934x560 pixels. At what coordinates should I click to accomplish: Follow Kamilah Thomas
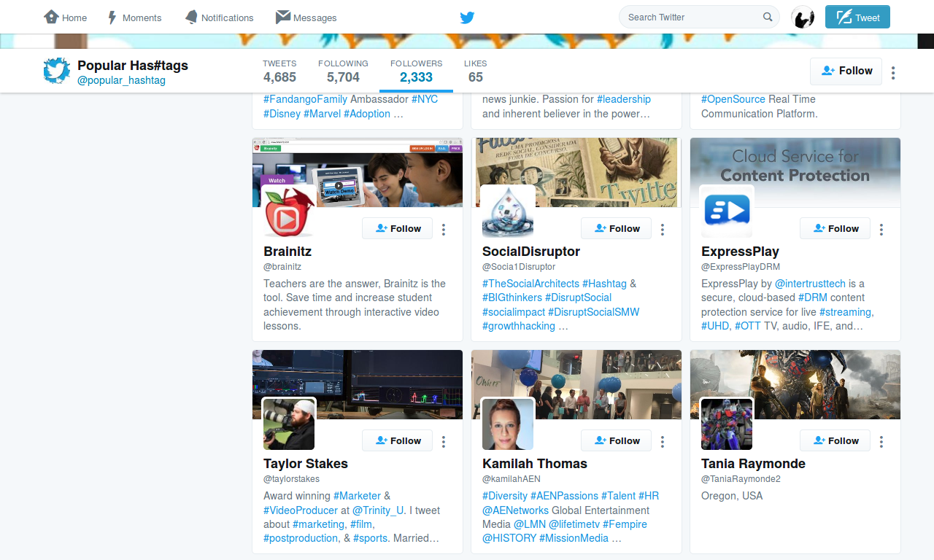(x=616, y=440)
